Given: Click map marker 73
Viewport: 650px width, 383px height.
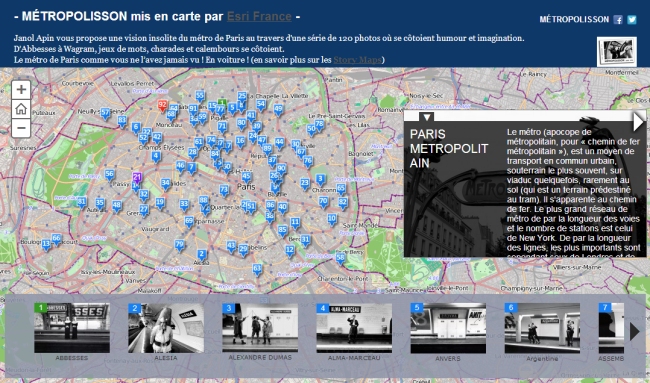Looking at the screenshot, I should tap(224, 191).
